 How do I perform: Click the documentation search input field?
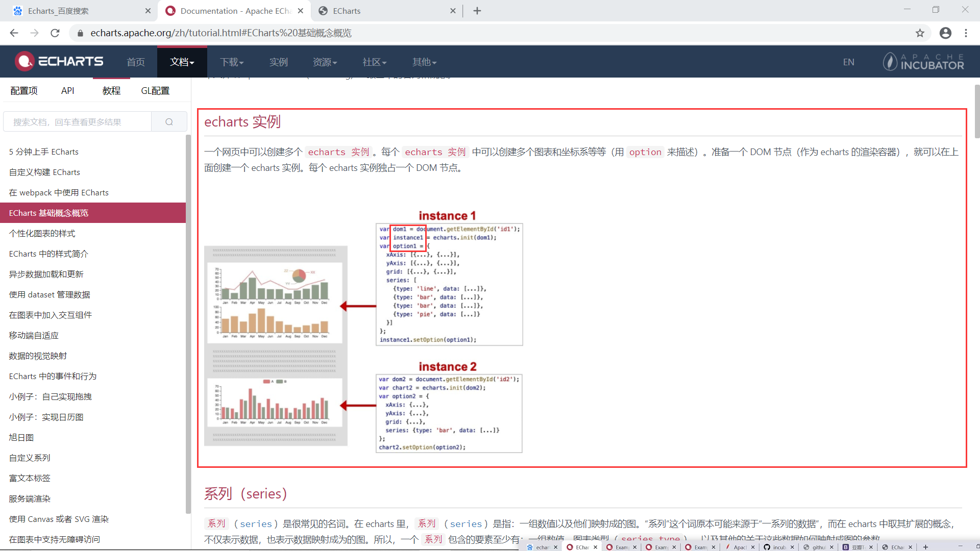[x=78, y=122]
